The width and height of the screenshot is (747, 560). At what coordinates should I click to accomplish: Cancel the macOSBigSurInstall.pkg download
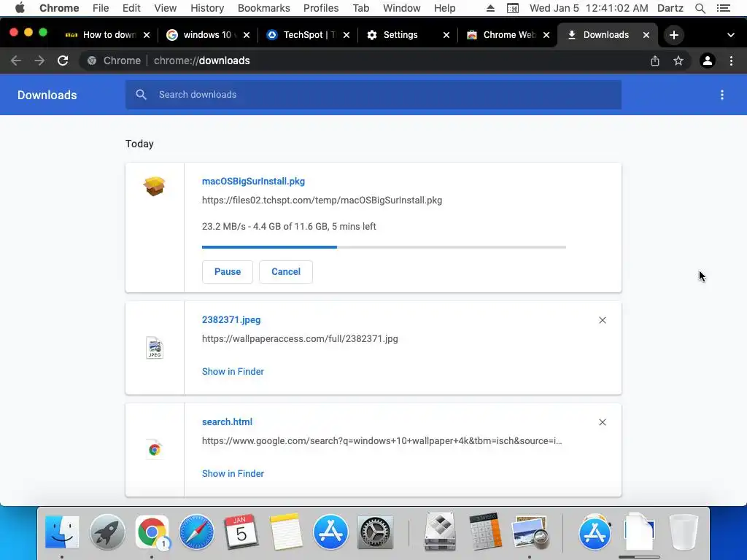pos(286,272)
